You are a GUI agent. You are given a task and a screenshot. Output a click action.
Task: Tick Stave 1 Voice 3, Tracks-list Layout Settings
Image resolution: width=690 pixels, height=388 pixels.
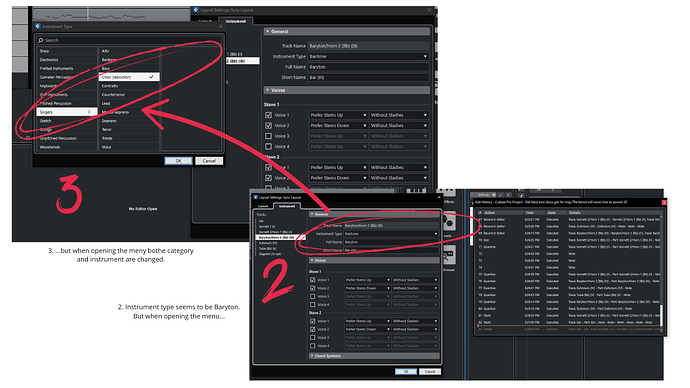pos(313,296)
